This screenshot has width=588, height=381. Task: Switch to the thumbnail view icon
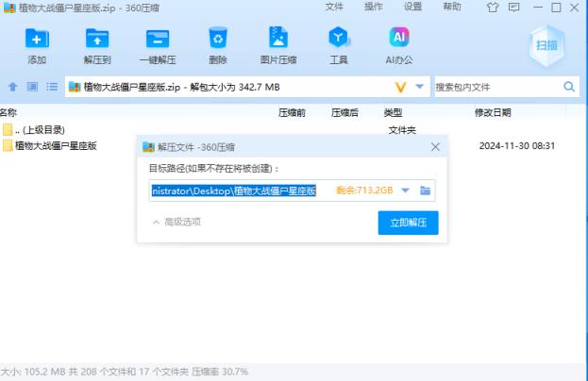(x=32, y=87)
